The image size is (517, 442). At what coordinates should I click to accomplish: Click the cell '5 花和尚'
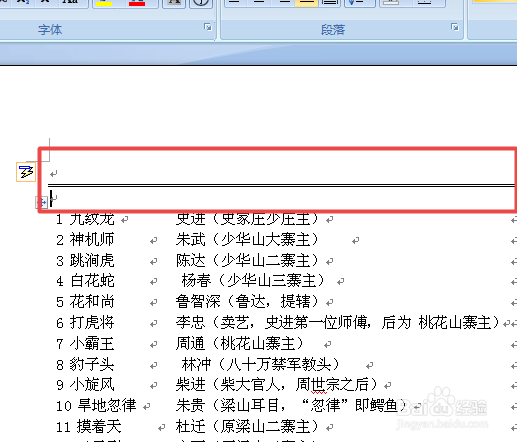(x=85, y=302)
